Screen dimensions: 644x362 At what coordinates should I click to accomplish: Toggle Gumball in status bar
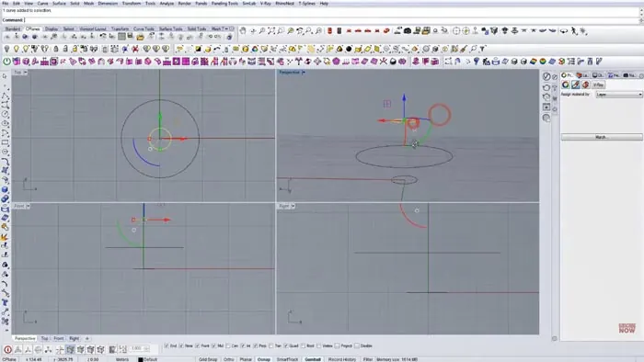tap(313, 359)
